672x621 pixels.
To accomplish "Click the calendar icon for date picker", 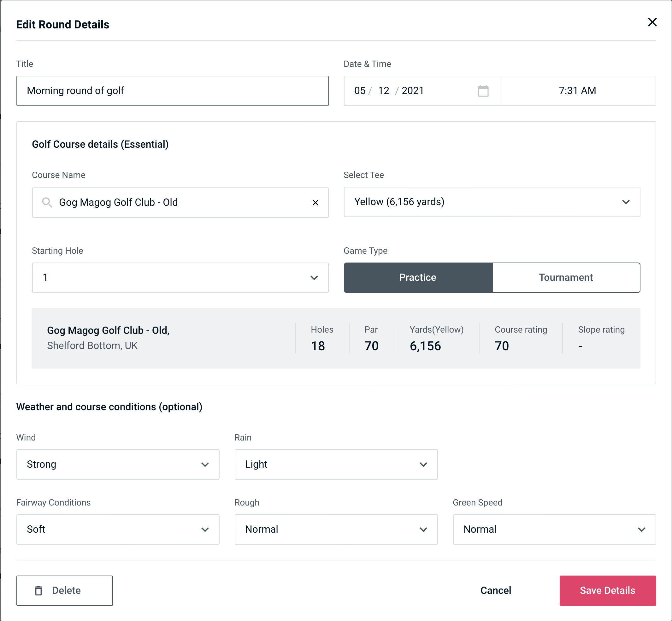I will click(x=482, y=91).
